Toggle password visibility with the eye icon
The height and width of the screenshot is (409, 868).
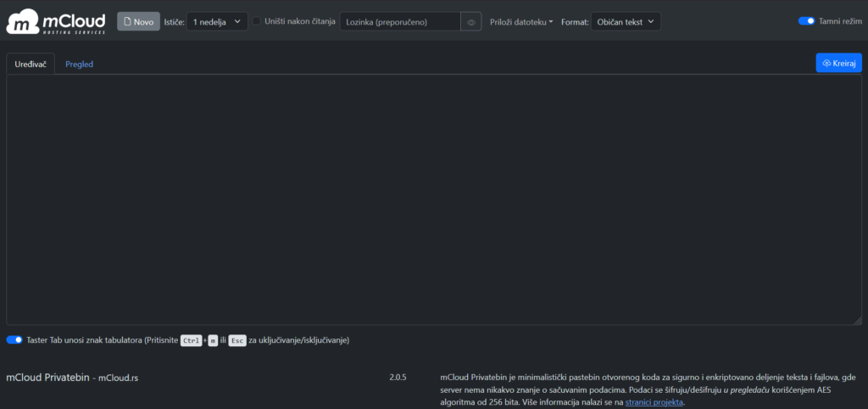471,22
